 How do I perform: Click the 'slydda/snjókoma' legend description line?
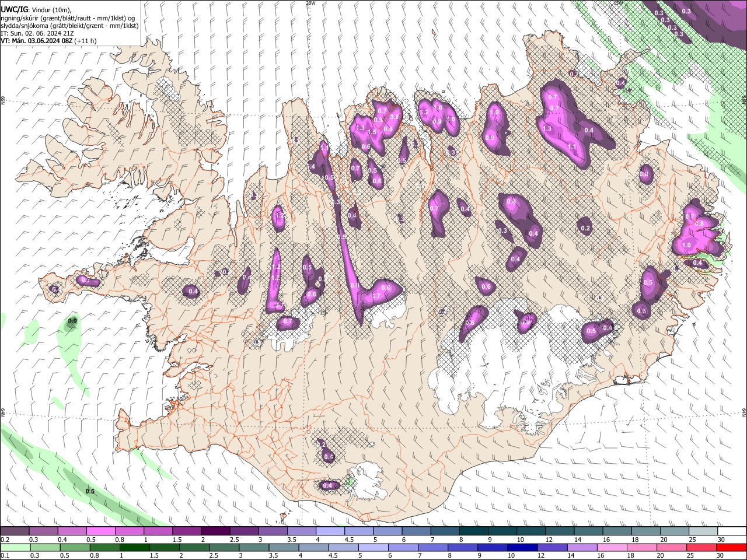click(69, 26)
